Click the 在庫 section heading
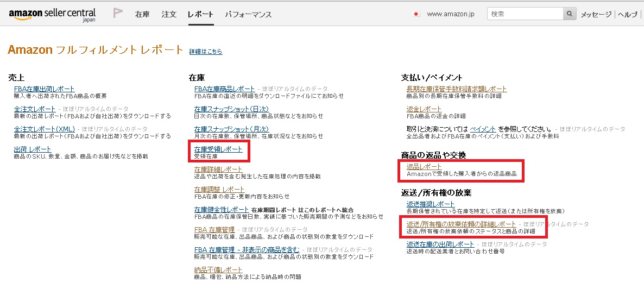 [197, 77]
